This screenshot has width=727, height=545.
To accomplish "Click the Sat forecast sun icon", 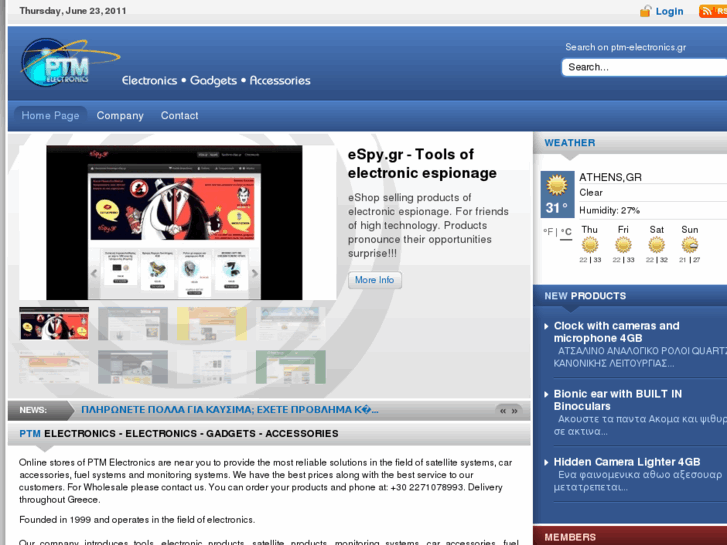I will coord(657,244).
